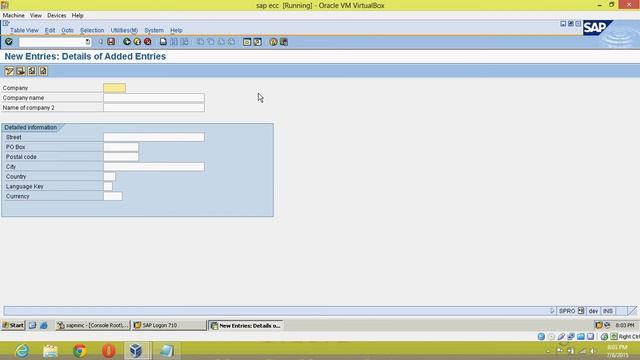
Task: Click the yellow Exit arrow icon
Action: pos(137,42)
